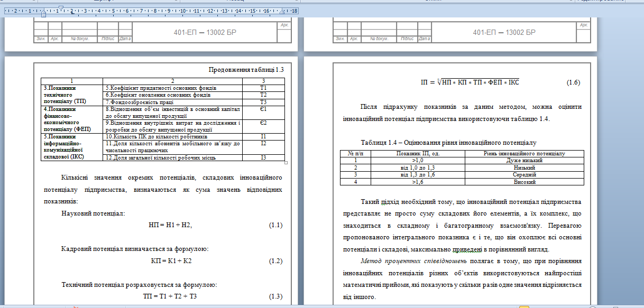Image resolution: width=644 pixels, height=308 pixels.
Task: Click the table cell 'Т2'
Action: coord(263,95)
